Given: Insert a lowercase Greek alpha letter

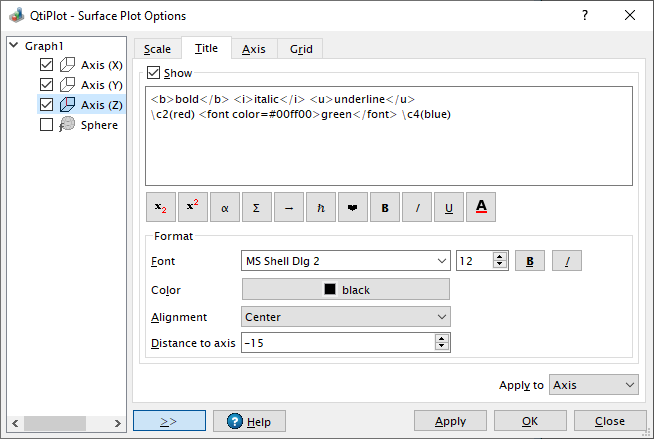Looking at the screenshot, I should pyautogui.click(x=225, y=207).
